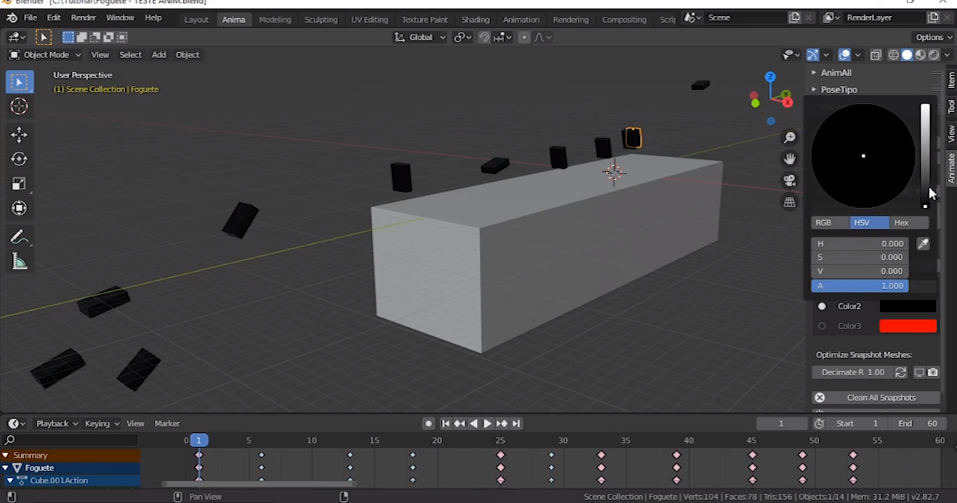
Task: Open the Animate sidebar tab
Action: [x=951, y=168]
